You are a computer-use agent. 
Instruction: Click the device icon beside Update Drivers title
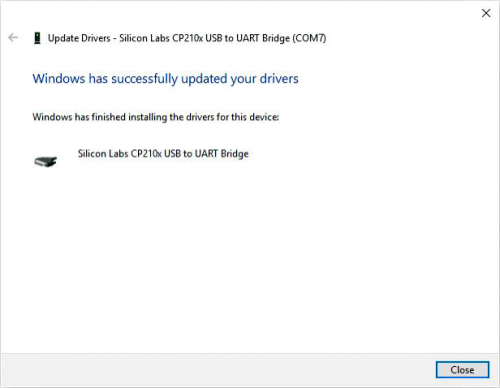[37, 38]
